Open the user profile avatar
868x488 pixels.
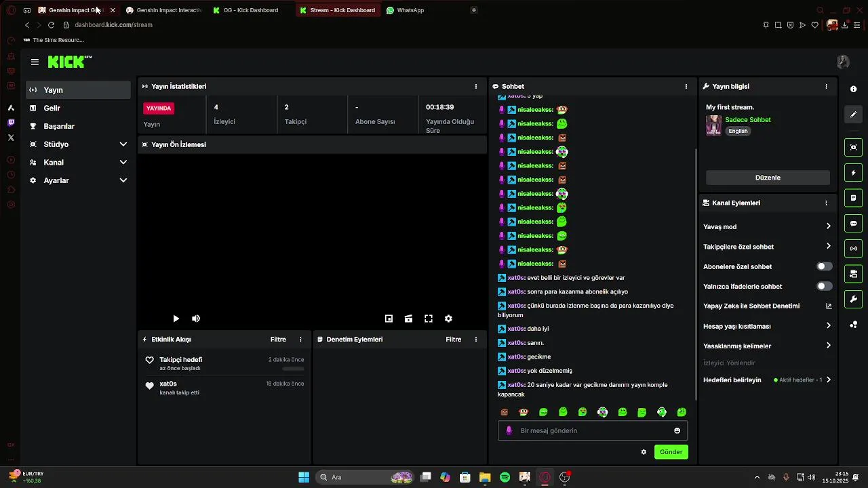(x=843, y=62)
